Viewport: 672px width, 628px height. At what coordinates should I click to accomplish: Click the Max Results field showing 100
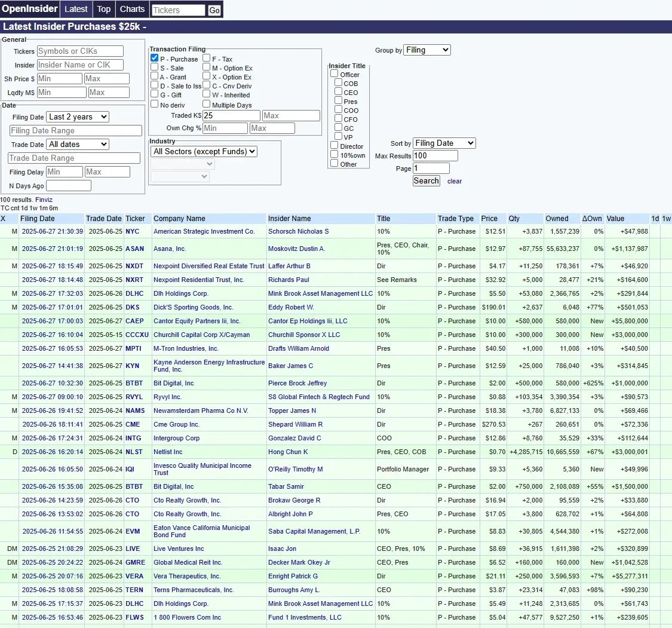pos(435,155)
